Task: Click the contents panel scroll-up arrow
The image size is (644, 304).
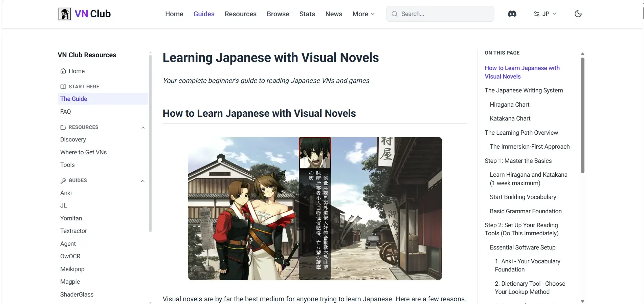Action: (582, 53)
